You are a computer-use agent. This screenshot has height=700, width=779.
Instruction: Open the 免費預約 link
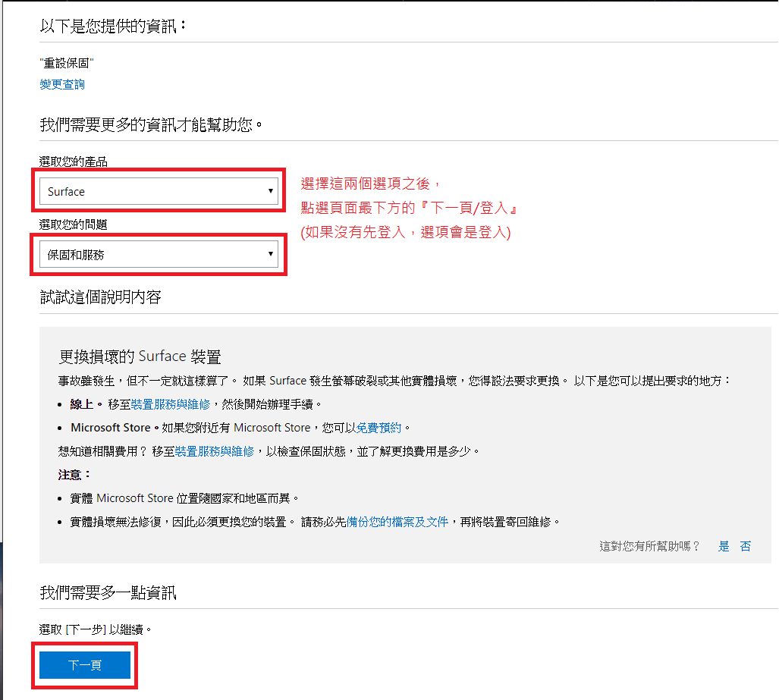tap(379, 428)
